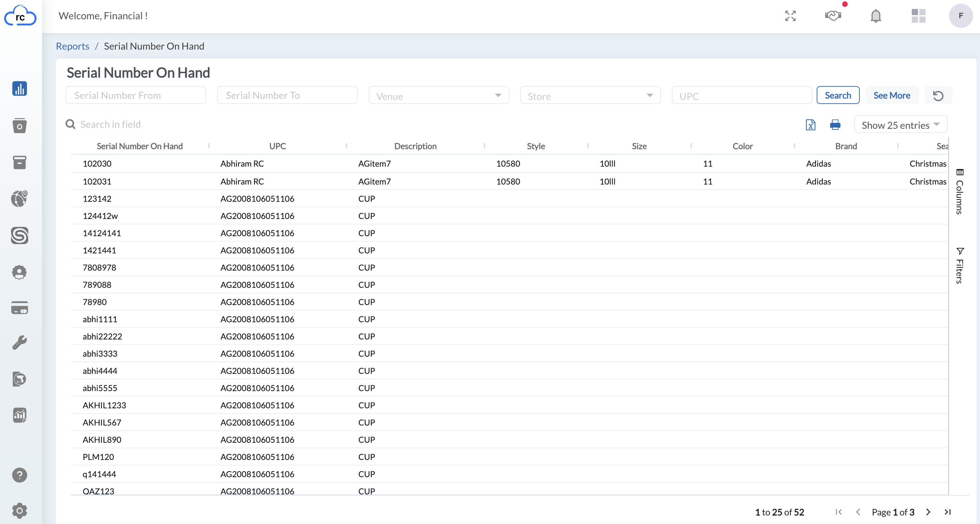Screen dimensions: 980x524
Task: Open the Columns side panel
Action: (959, 191)
